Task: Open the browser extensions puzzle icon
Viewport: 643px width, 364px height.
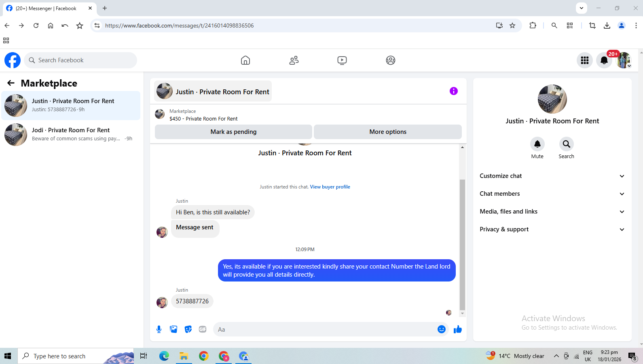Action: tap(533, 25)
